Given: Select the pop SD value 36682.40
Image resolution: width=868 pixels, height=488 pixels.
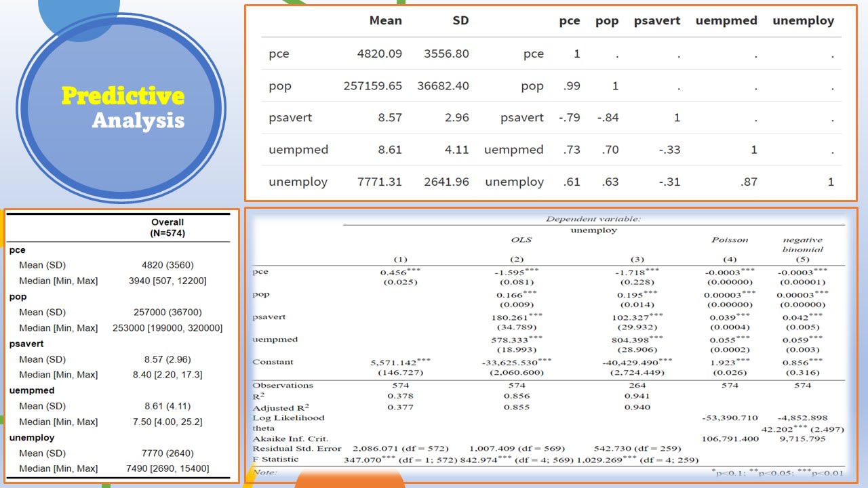Looking at the screenshot, I should pos(443,86).
